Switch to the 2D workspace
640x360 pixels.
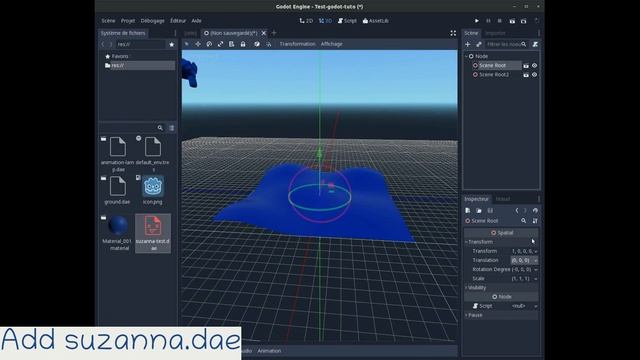[x=306, y=21]
